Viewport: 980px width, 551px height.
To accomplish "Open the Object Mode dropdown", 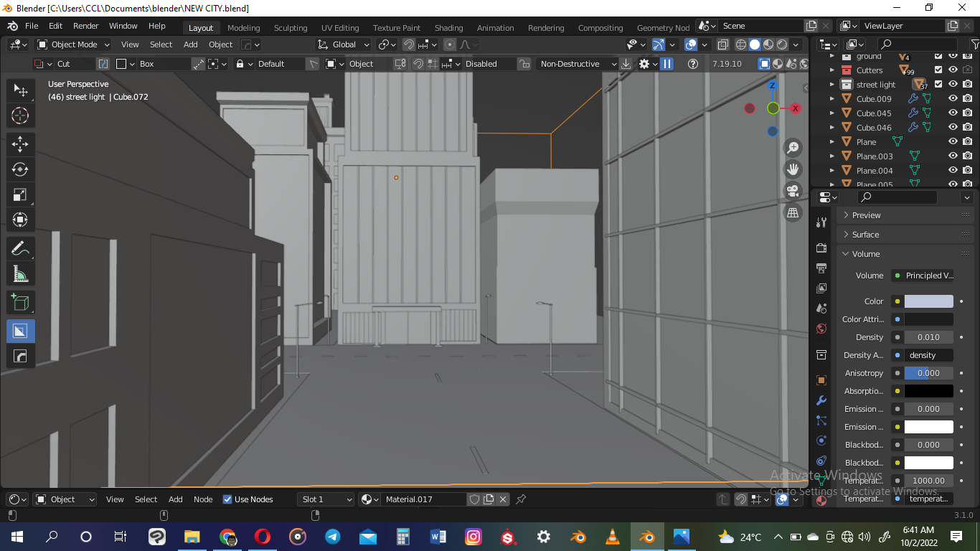I will click(72, 44).
